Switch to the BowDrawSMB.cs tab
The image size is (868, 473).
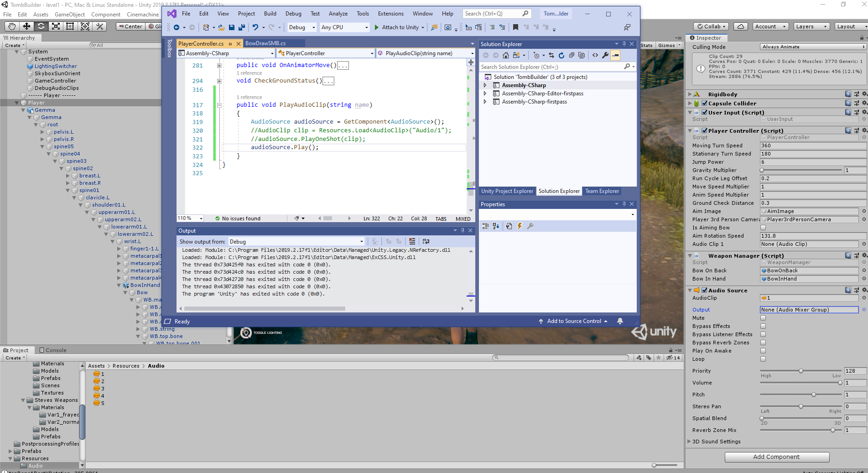(x=265, y=43)
